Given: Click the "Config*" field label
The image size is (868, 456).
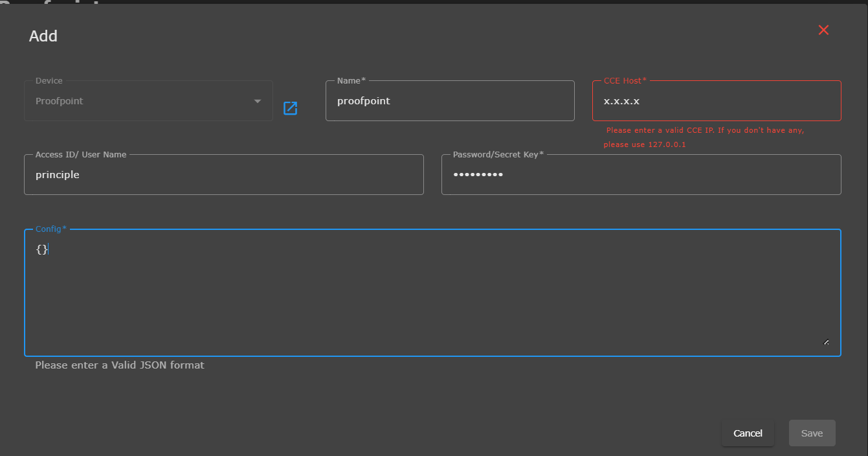Looking at the screenshot, I should pyautogui.click(x=51, y=229).
